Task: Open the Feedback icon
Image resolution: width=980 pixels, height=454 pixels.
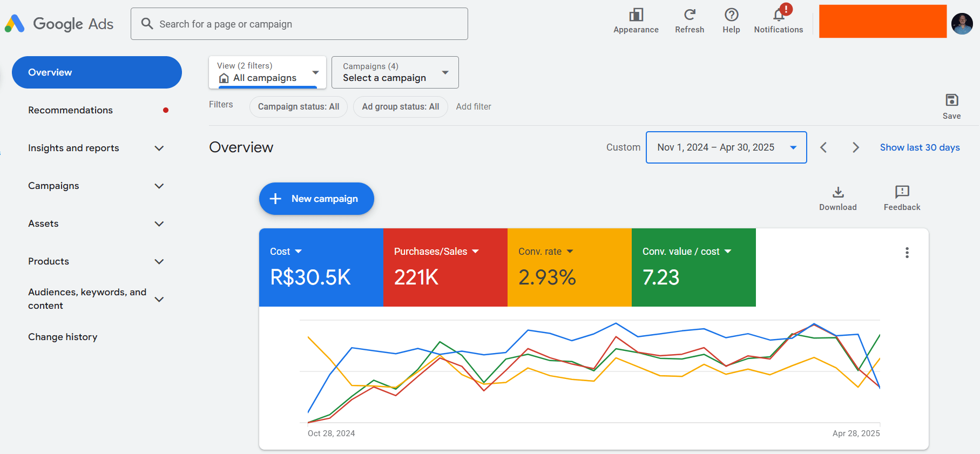Action: click(x=902, y=193)
